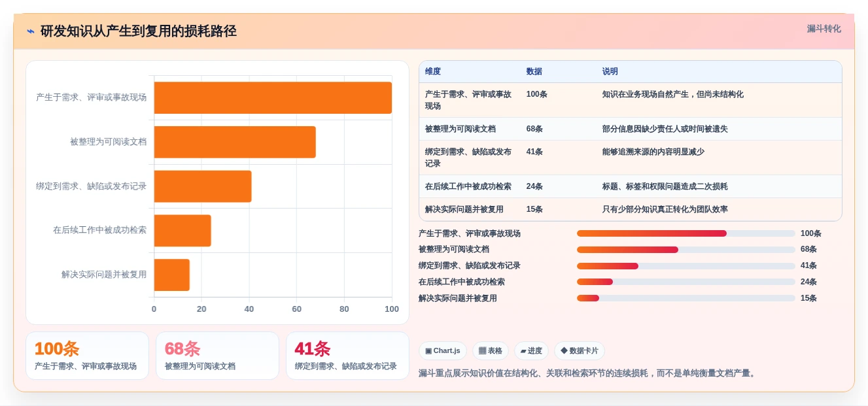This screenshot has height=406, width=868.
Task: Click 部分信息因缺少责任人或时间被遗失 description
Action: tap(665, 129)
